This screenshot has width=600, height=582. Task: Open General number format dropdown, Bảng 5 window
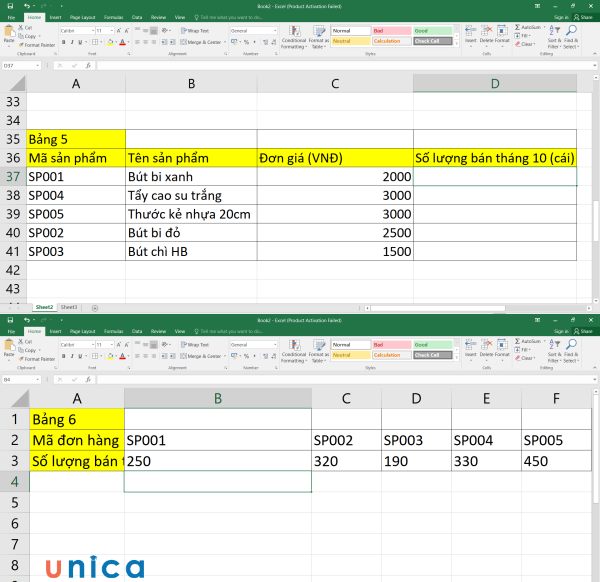point(275,31)
